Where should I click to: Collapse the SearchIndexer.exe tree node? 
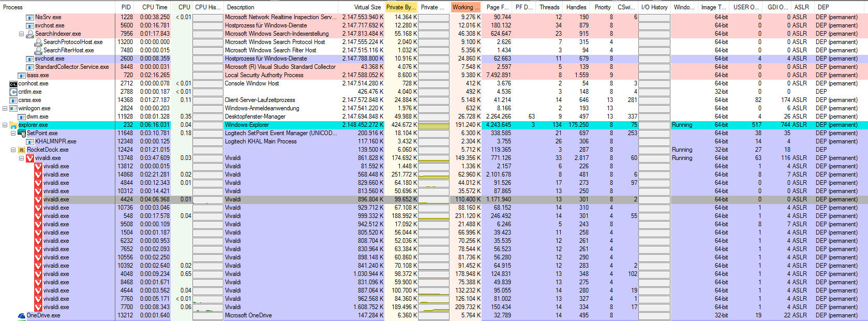coord(21,34)
